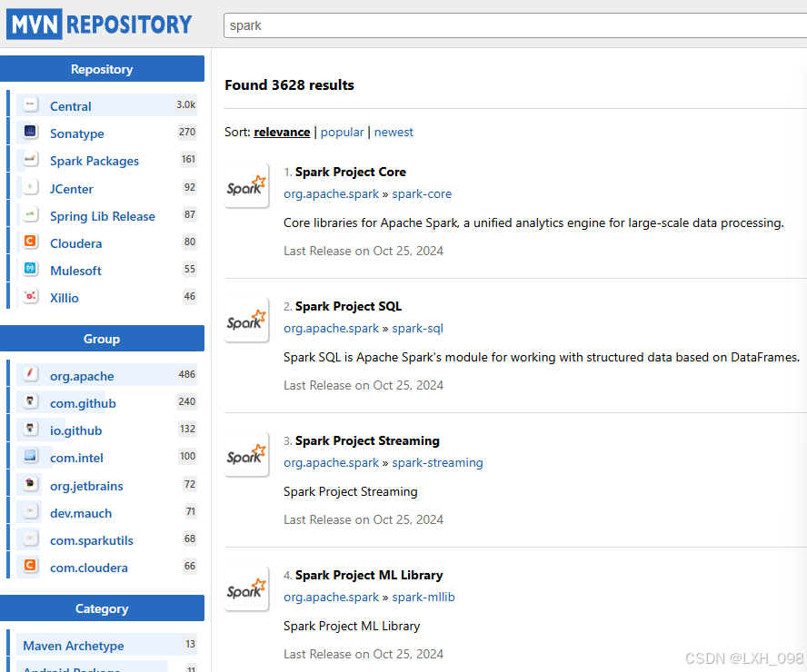
Task: Filter by com.intel group
Action: (x=76, y=458)
